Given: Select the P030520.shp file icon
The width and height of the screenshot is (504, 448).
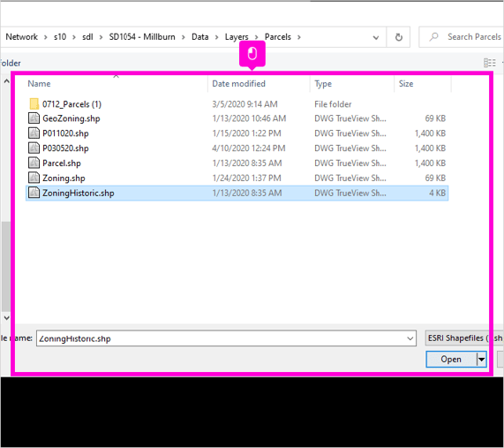Looking at the screenshot, I should (34, 148).
